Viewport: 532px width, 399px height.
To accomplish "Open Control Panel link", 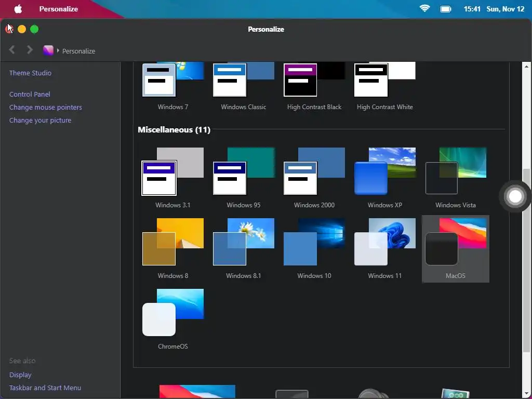I will [30, 95].
